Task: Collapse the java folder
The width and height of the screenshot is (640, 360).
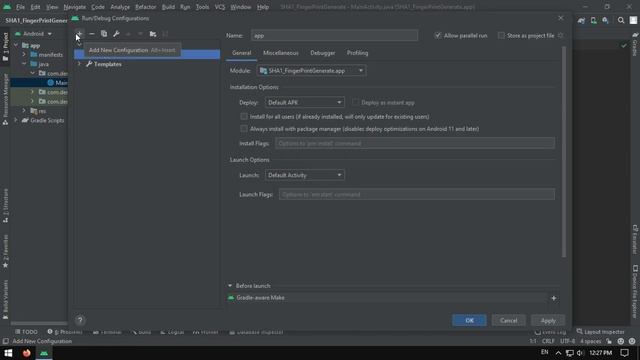Action: [24, 64]
